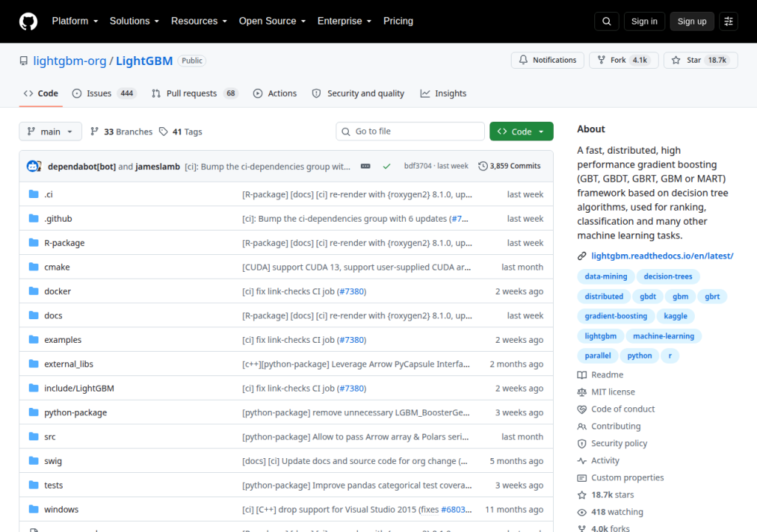Open the Open Source dropdown menu
The width and height of the screenshot is (757, 532).
272,21
